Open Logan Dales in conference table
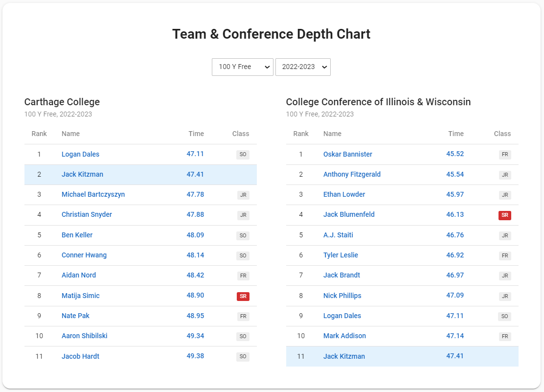 (x=342, y=316)
